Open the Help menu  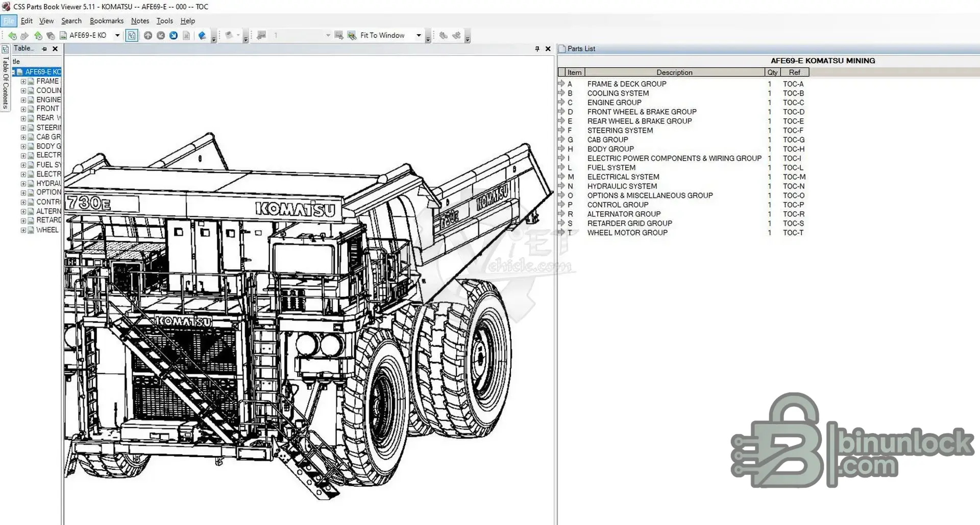point(187,21)
